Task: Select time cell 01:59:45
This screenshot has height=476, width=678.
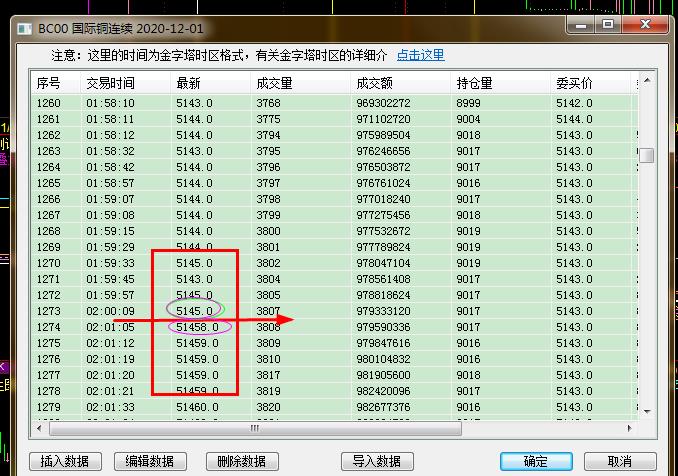Action: [110, 279]
